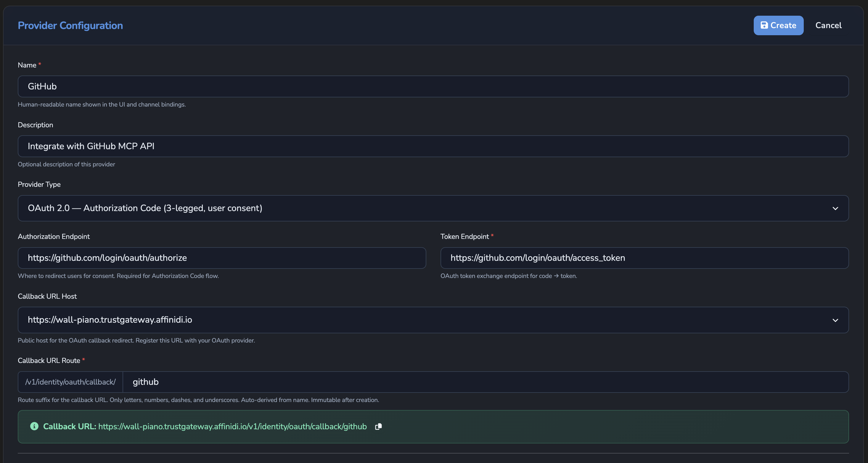Click the Description label
The height and width of the screenshot is (463, 868).
[x=36, y=125]
